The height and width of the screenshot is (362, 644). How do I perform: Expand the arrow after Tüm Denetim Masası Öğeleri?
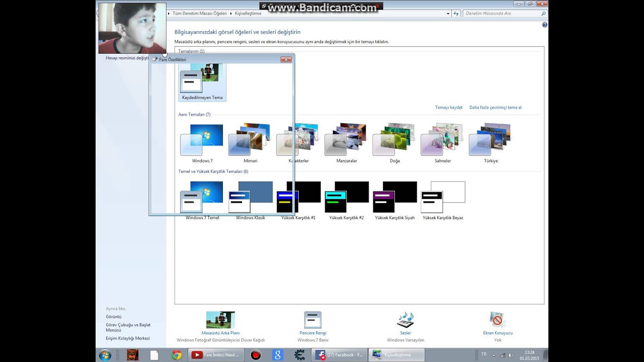(231, 14)
